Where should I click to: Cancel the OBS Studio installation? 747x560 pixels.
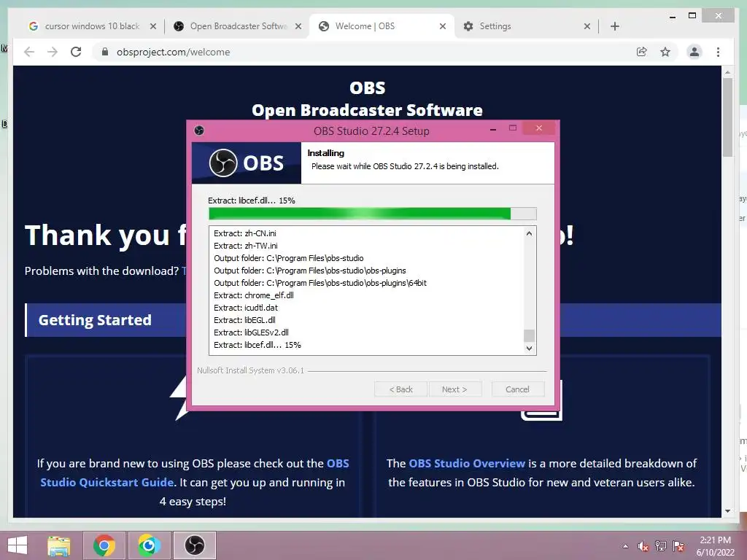coord(517,389)
